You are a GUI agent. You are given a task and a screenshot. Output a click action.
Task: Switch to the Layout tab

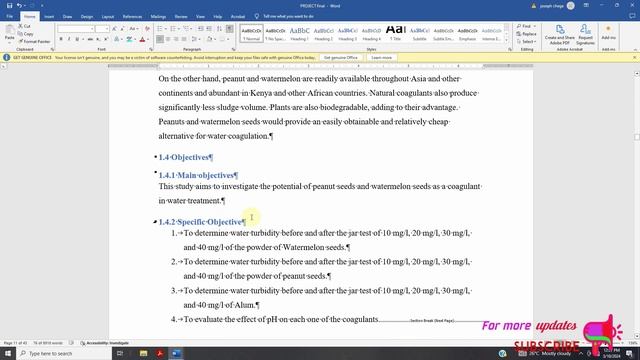(108, 16)
